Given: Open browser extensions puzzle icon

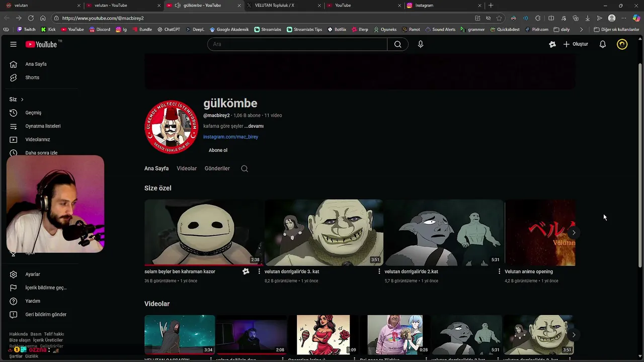Looking at the screenshot, I should tap(538, 18).
